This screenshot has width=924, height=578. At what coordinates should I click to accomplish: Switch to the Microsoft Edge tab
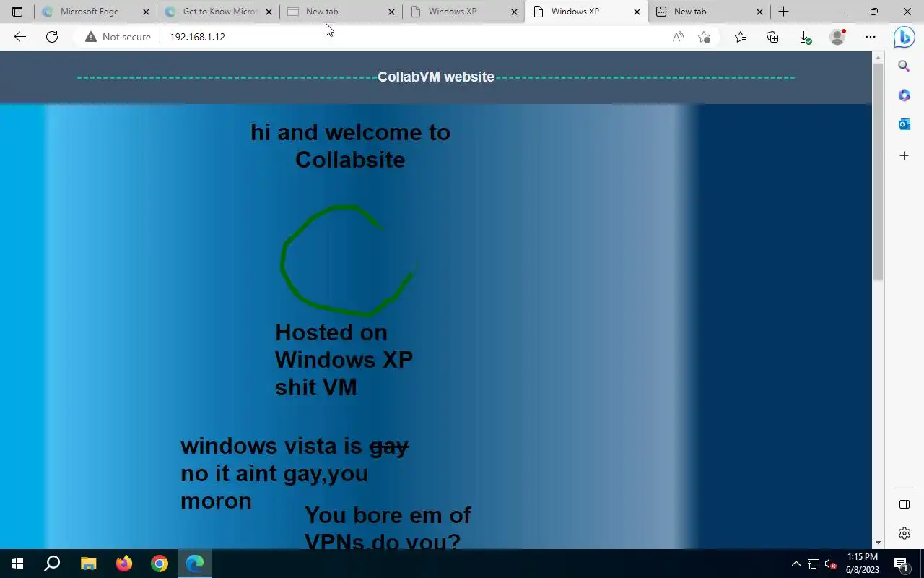tap(96, 12)
